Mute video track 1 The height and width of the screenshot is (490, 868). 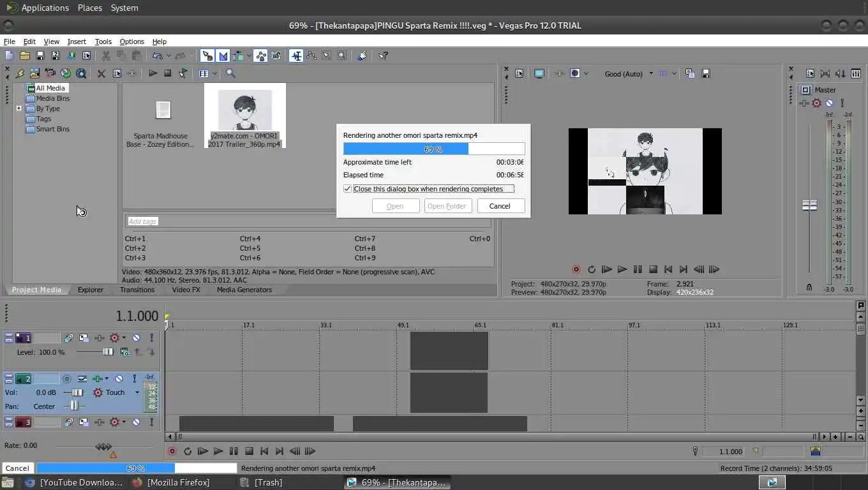[x=136, y=338]
